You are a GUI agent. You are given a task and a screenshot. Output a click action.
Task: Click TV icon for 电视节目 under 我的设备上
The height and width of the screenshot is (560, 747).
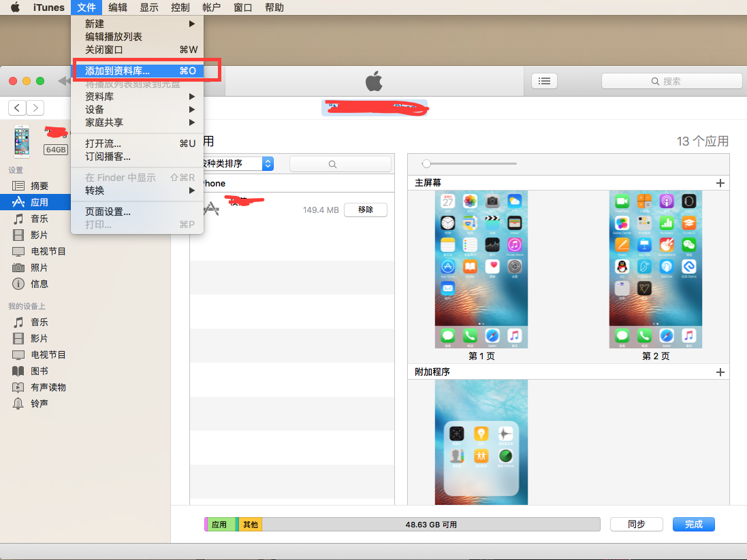(x=18, y=355)
